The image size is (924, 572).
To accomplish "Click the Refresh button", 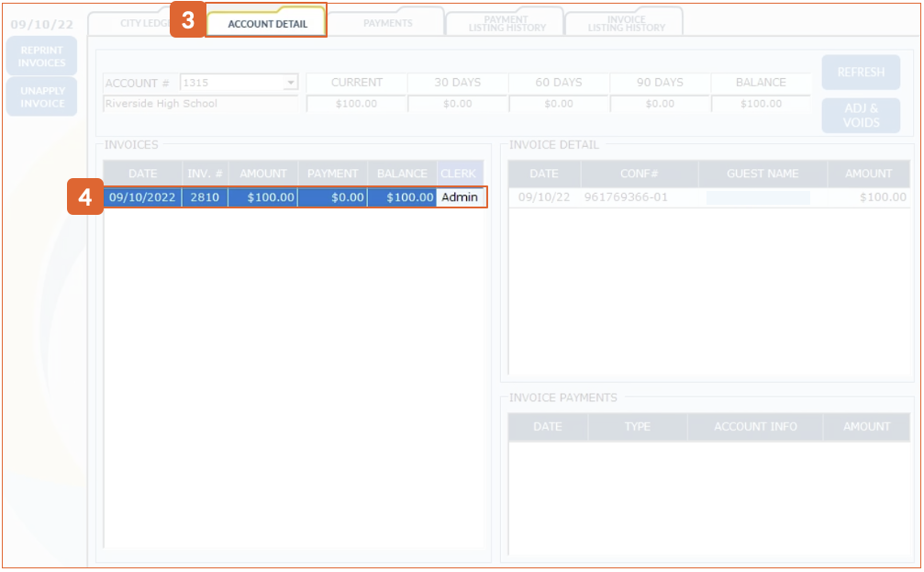I will tap(860, 73).
